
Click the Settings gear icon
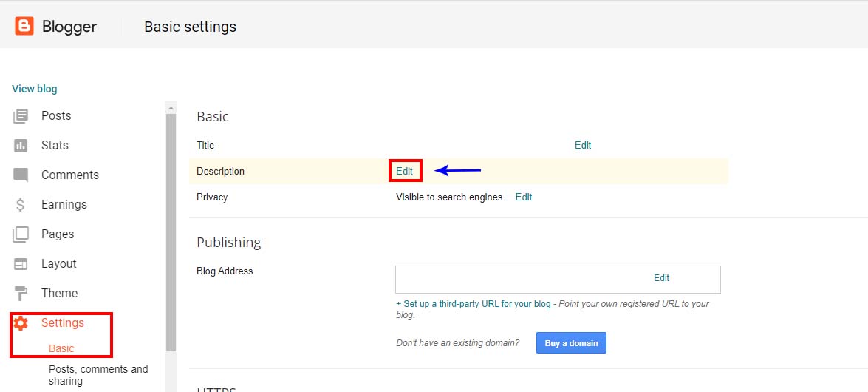point(21,322)
